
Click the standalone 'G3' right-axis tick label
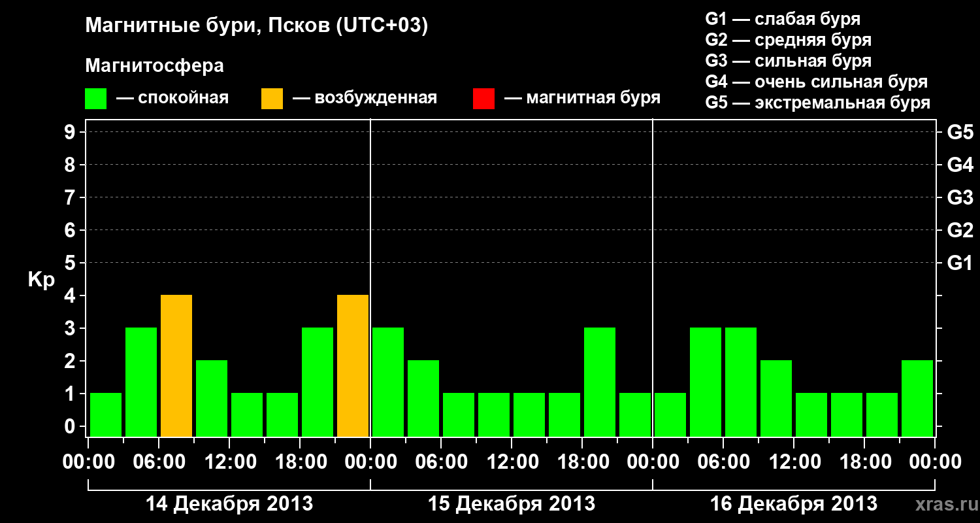tap(960, 197)
